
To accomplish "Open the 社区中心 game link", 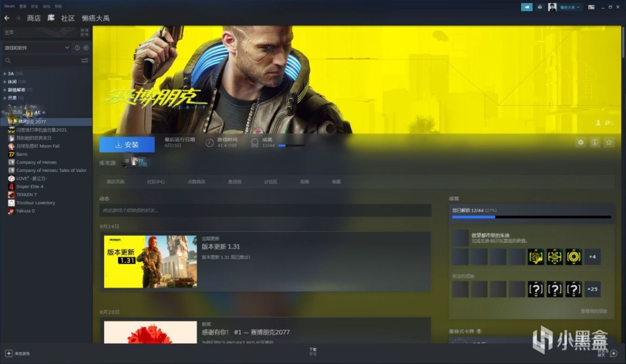I will 156,182.
